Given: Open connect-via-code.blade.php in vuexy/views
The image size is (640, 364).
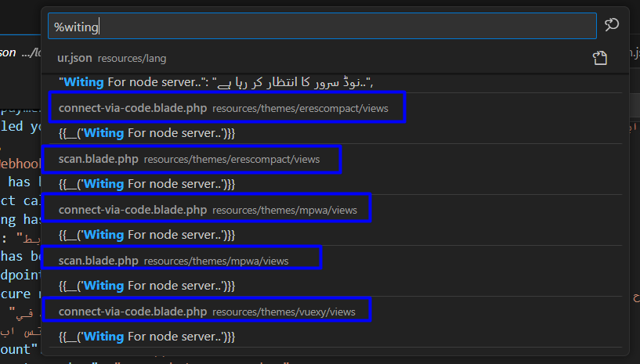Looking at the screenshot, I should pos(206,310).
